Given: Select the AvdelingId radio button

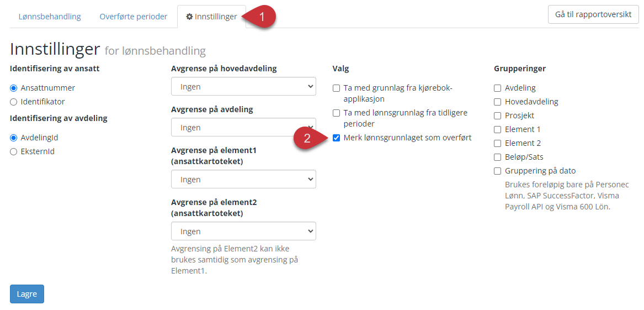Looking at the screenshot, I should point(14,138).
